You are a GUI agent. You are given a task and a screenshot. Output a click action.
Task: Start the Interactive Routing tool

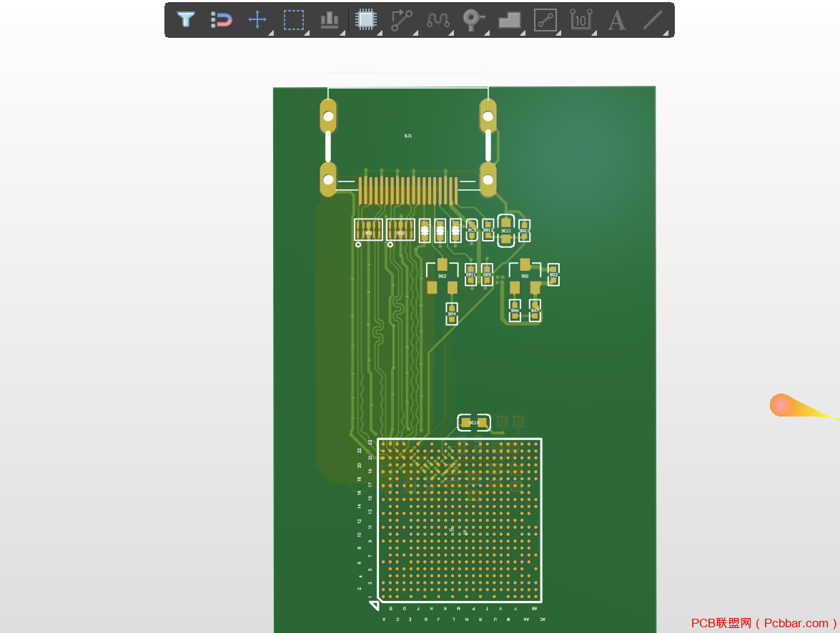point(402,20)
